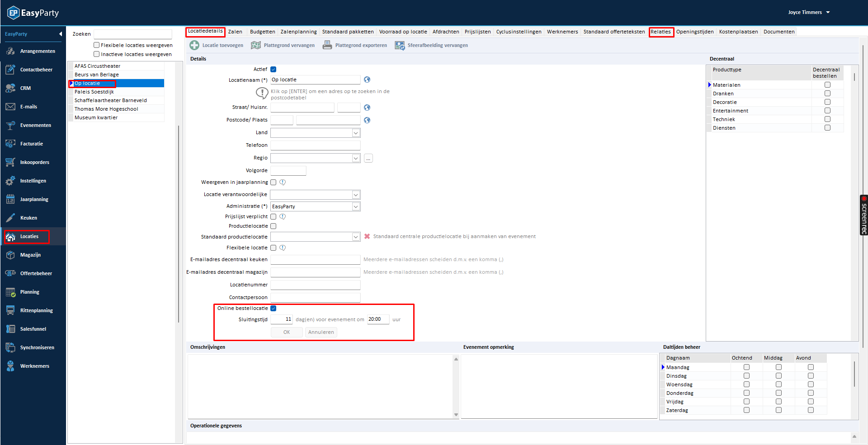Screen dimensions: 868x445
Task: Switch to the Zalenplanning tab
Action: (298, 32)
